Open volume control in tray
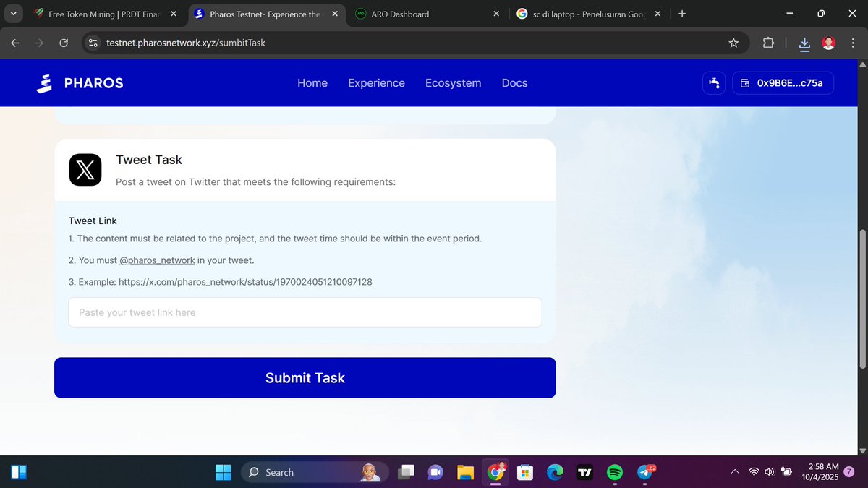The width and height of the screenshot is (868, 488). point(769,472)
